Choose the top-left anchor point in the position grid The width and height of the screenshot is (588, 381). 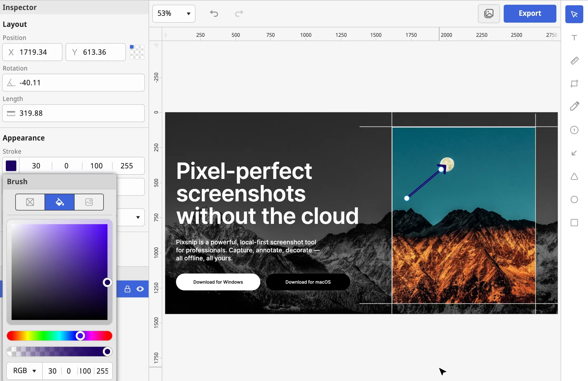click(x=132, y=47)
